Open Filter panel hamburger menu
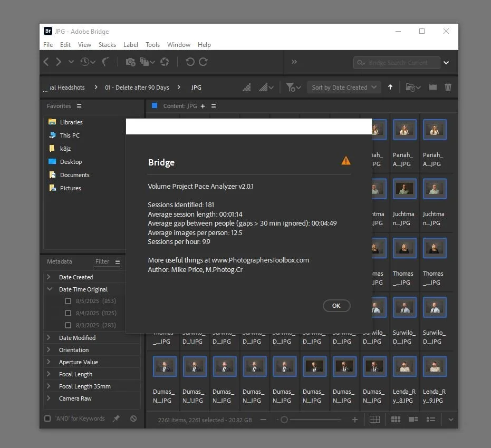 click(118, 261)
